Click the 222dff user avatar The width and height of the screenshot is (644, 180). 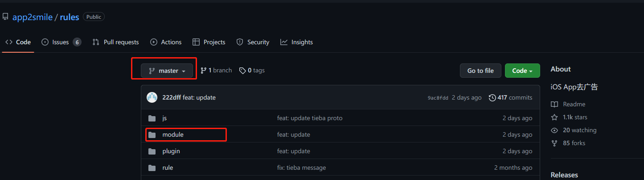[x=152, y=97]
